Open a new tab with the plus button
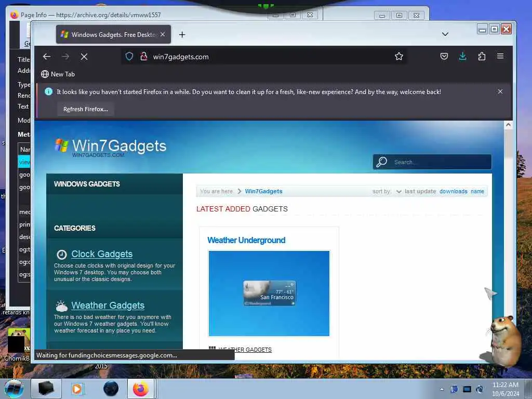The image size is (532, 399). (x=182, y=35)
